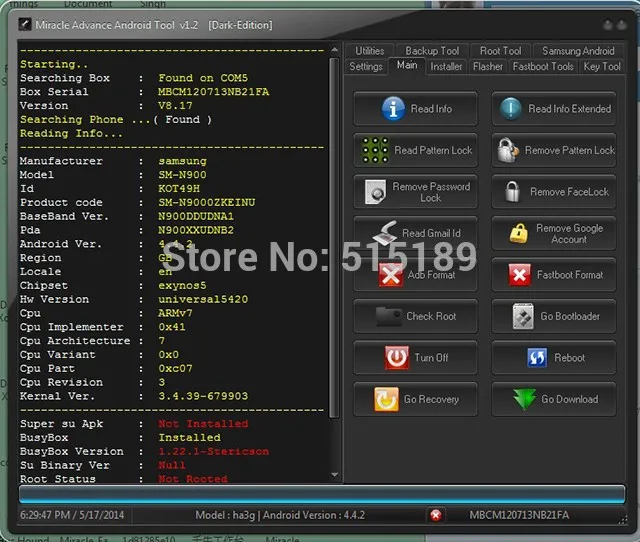Screen dimensions: 640x542
Task: Click the log vertical scrollbar thumb
Action: 334,238
